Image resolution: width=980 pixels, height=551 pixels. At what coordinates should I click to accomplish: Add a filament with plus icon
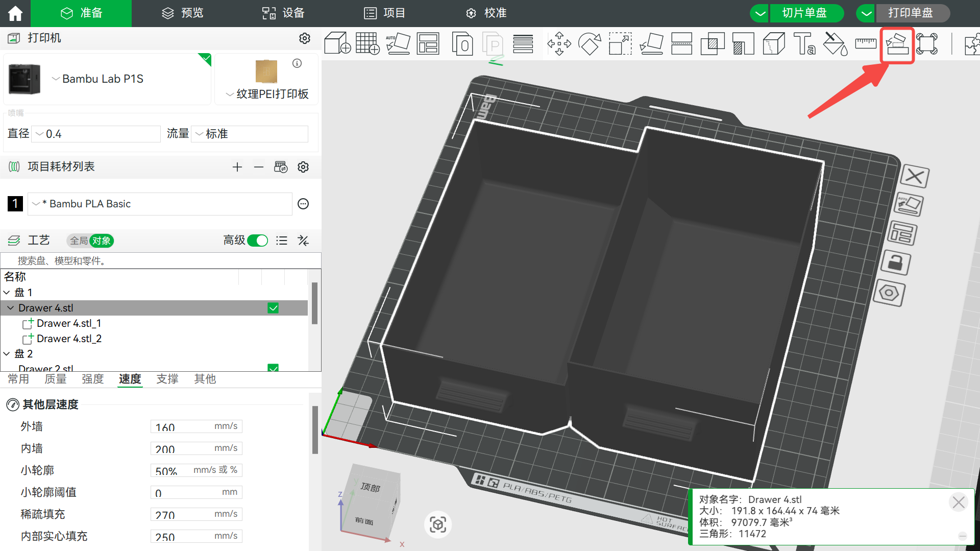237,167
